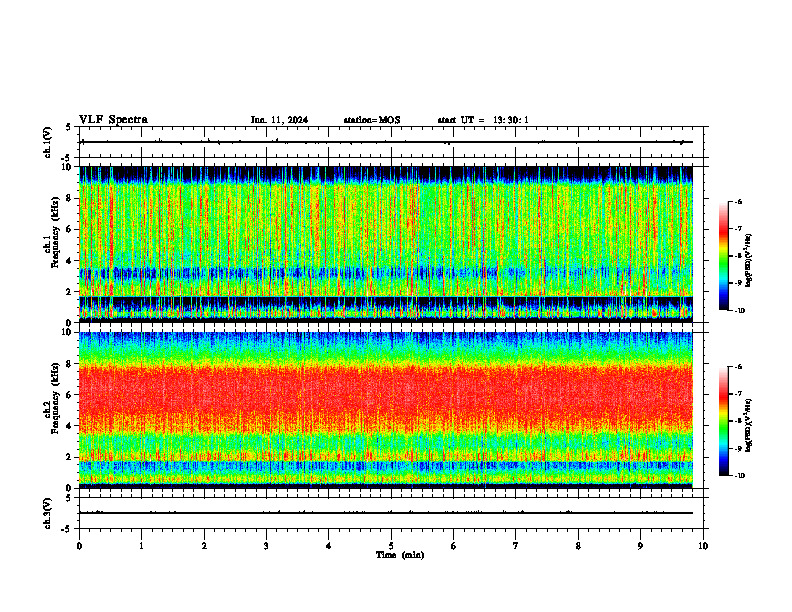Click time axis tick label "1"
Viewport: 792px width, 612px height.
(141, 546)
